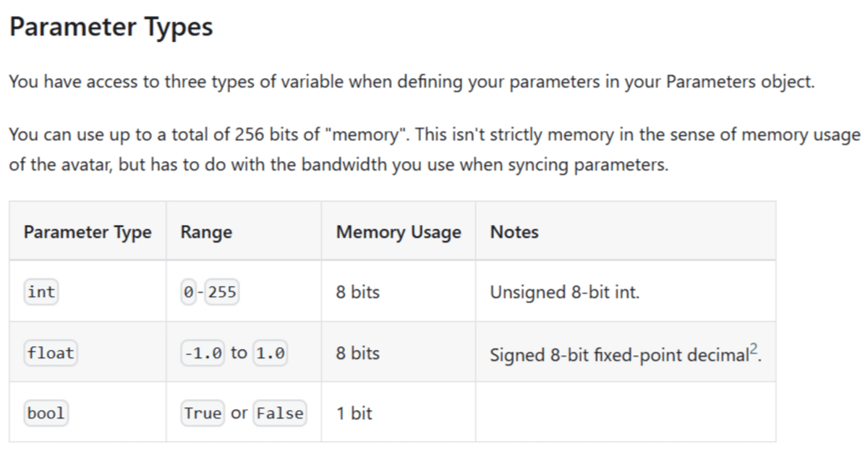Click the Signed 8-bit fixed-point decimal note
868x454 pixels.
(x=619, y=354)
